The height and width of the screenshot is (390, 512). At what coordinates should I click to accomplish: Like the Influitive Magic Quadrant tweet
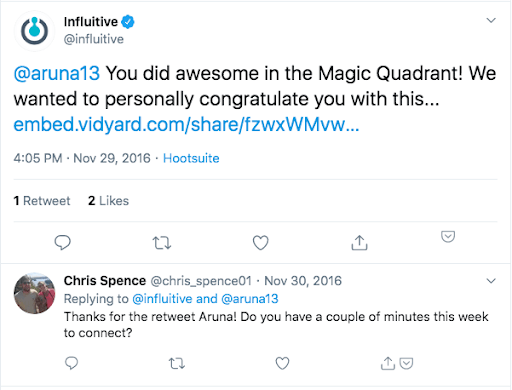tap(260, 243)
